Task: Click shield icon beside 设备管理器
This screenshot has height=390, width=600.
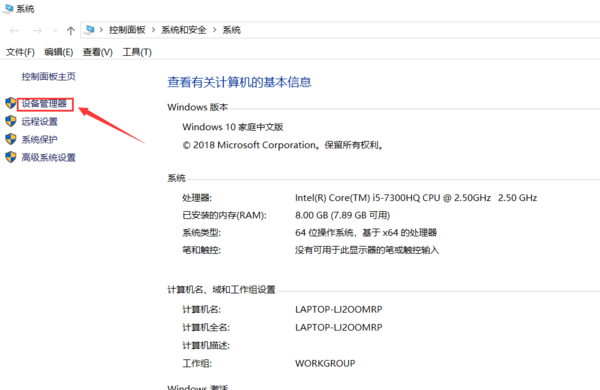Action: pyautogui.click(x=11, y=103)
